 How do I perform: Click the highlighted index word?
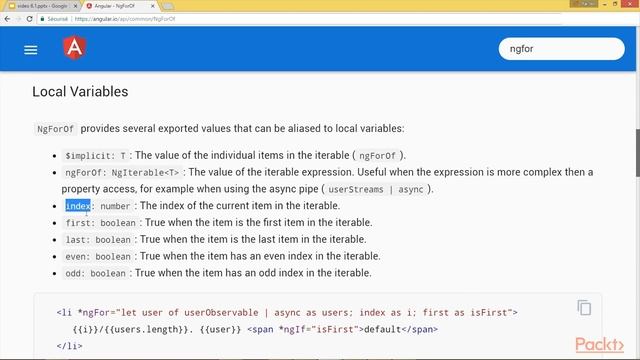tap(78, 206)
